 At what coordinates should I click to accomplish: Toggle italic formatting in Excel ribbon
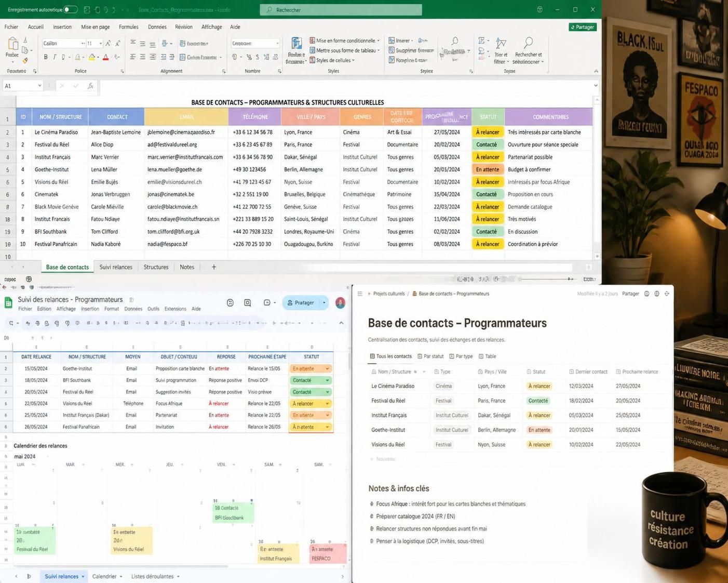click(54, 57)
